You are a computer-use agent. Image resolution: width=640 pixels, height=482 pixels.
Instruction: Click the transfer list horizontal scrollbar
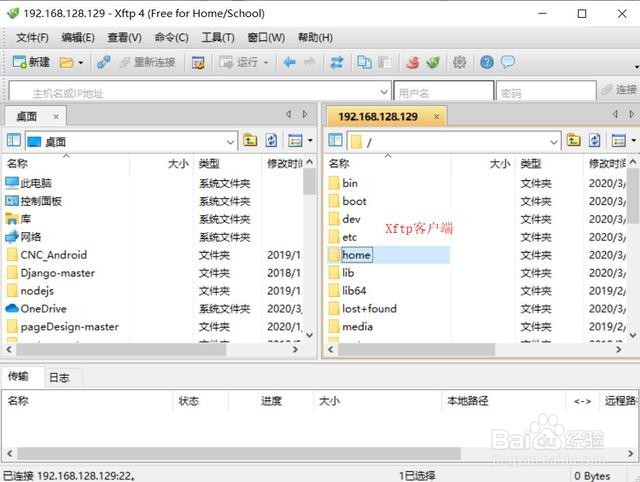[239, 453]
